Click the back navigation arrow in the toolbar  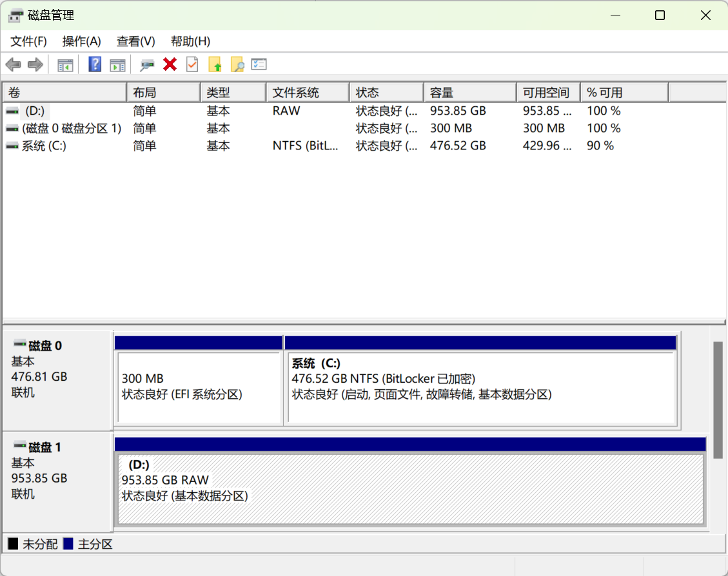[13, 64]
